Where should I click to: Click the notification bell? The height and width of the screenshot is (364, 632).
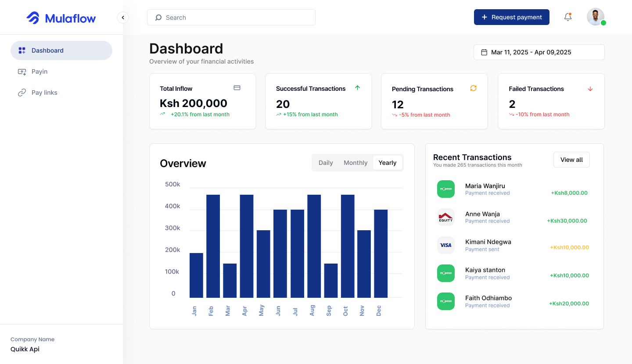pyautogui.click(x=567, y=17)
